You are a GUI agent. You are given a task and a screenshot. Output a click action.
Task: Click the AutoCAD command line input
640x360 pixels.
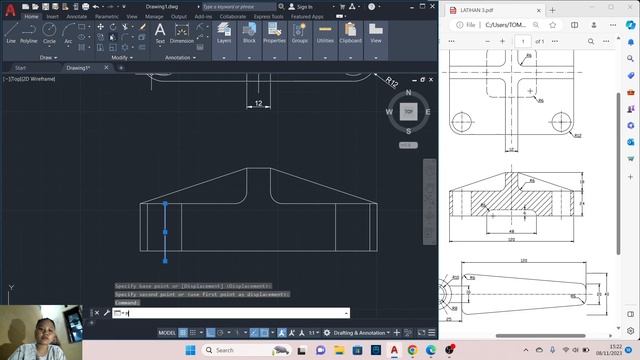point(231,313)
